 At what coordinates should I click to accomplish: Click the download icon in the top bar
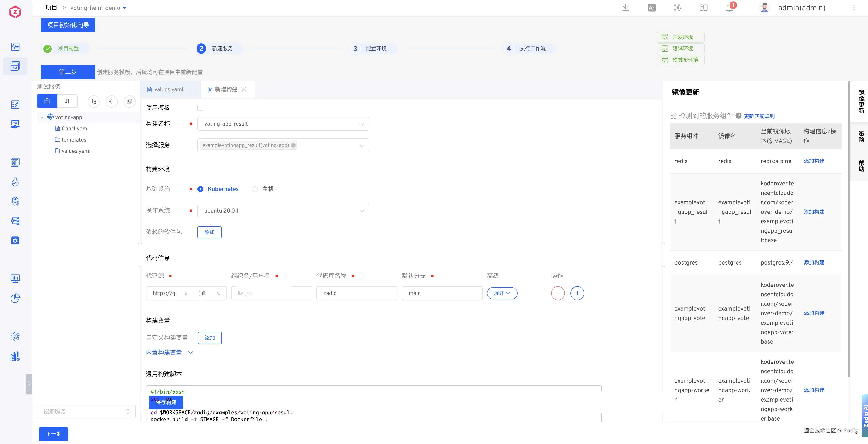click(626, 8)
